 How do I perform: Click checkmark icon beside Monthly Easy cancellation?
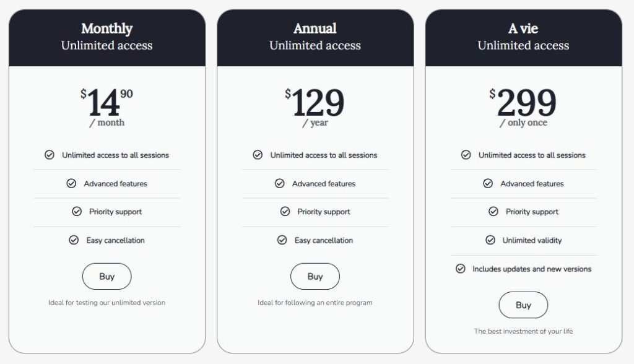(x=74, y=240)
